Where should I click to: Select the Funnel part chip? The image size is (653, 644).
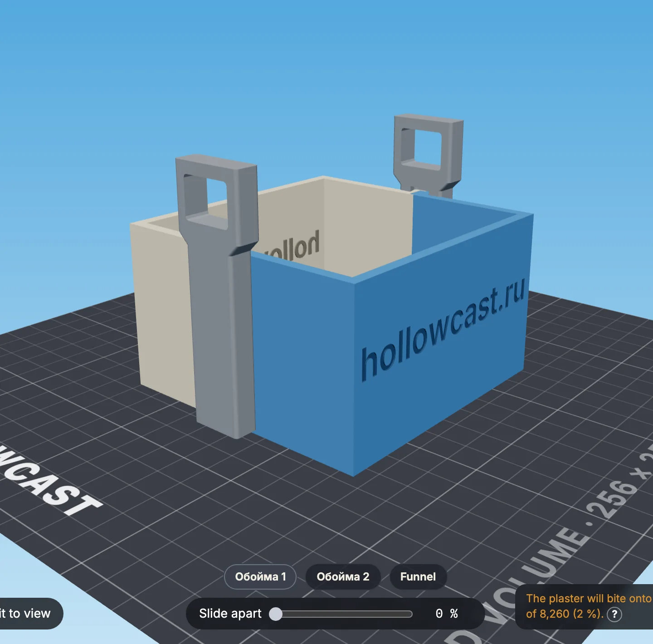point(418,577)
